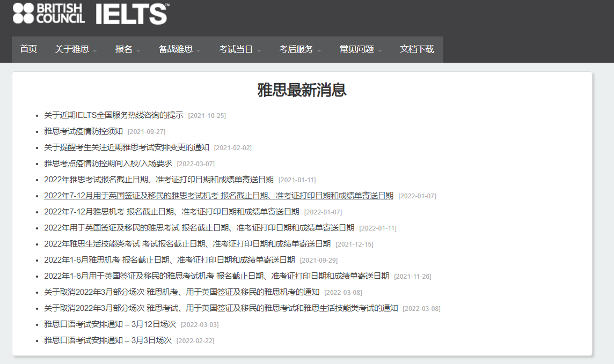Open the 2022年7-12月雅思机考 dates link
Image resolution: width=614 pixels, height=364 pixels.
(x=171, y=212)
